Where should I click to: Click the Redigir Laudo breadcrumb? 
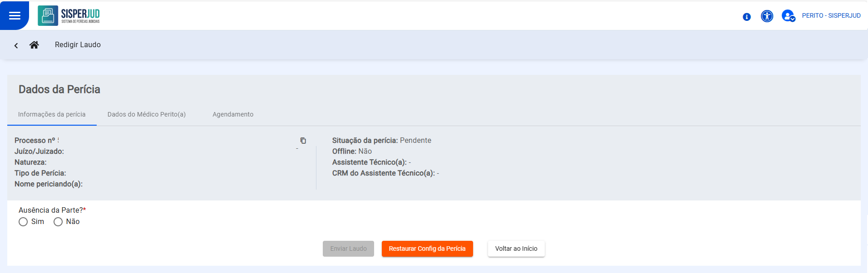(78, 44)
